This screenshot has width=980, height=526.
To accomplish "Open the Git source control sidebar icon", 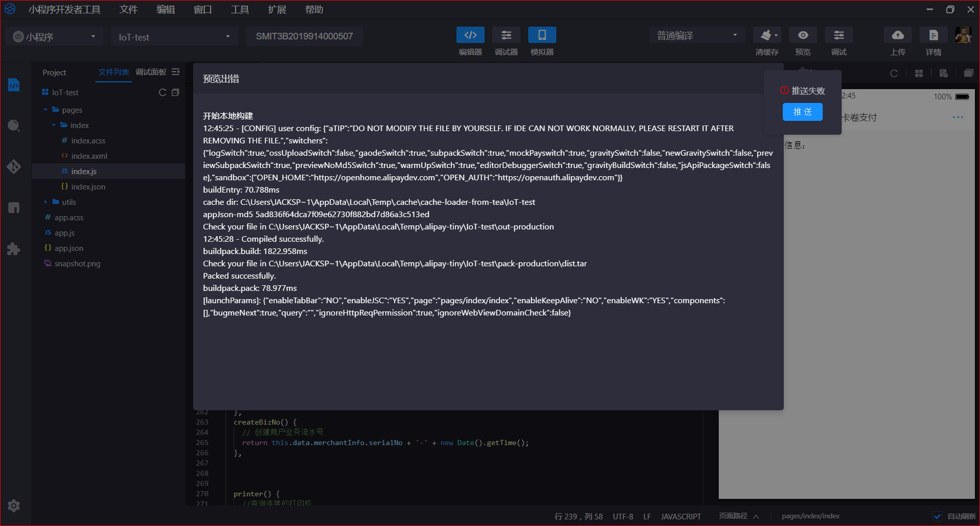I will (x=14, y=167).
